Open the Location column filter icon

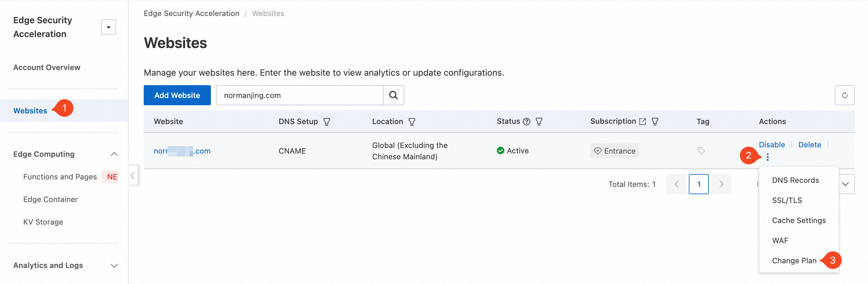(x=412, y=122)
